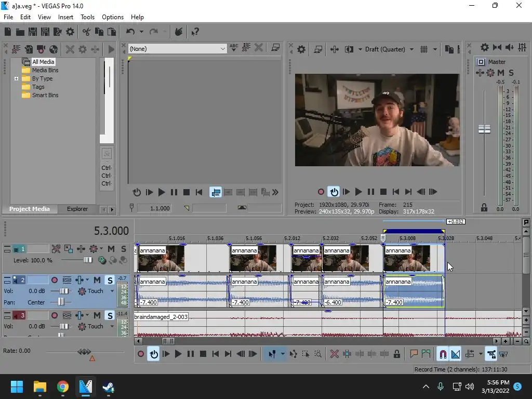The image size is (532, 399).
Task: Open Video Preview settings gear icon
Action: pos(301,49)
